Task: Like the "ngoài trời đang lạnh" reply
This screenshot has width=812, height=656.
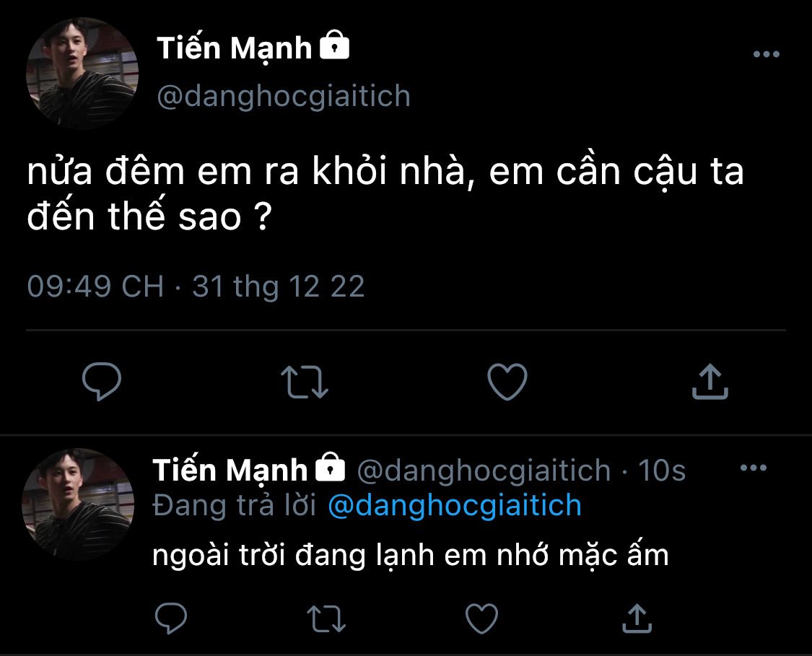Action: coord(481,618)
